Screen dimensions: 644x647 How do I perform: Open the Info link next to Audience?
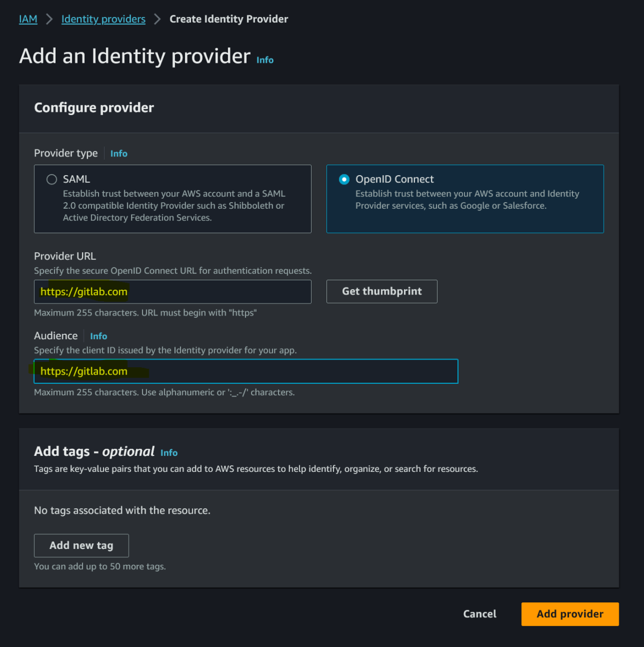(99, 336)
